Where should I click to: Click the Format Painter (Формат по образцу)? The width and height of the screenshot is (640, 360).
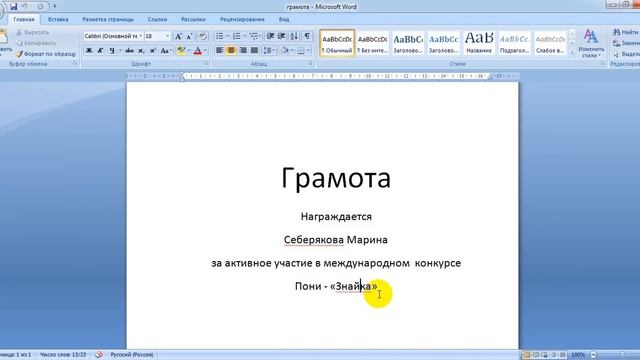(x=46, y=54)
